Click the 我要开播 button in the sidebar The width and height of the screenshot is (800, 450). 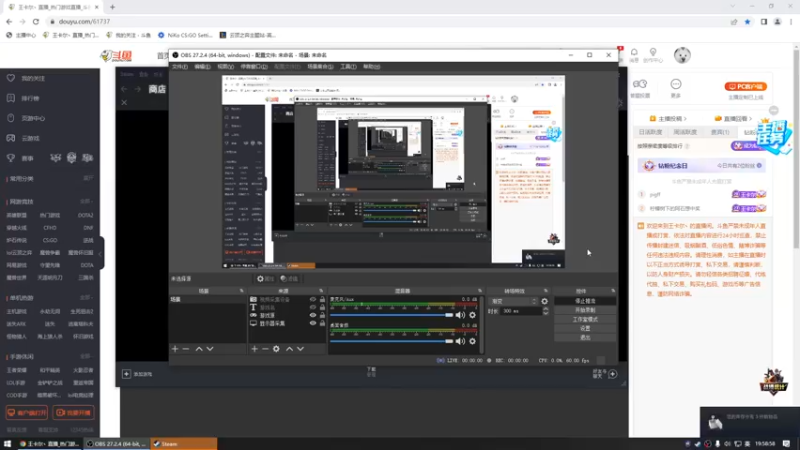(73, 413)
